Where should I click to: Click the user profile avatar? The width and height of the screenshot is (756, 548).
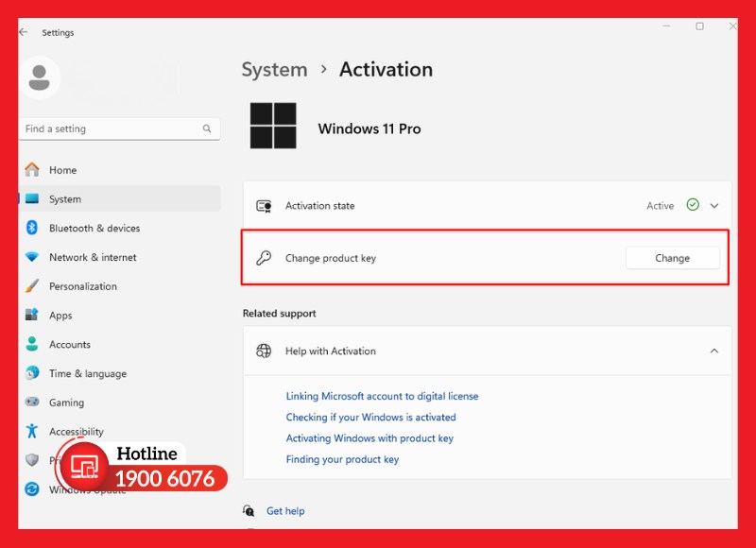(x=40, y=77)
